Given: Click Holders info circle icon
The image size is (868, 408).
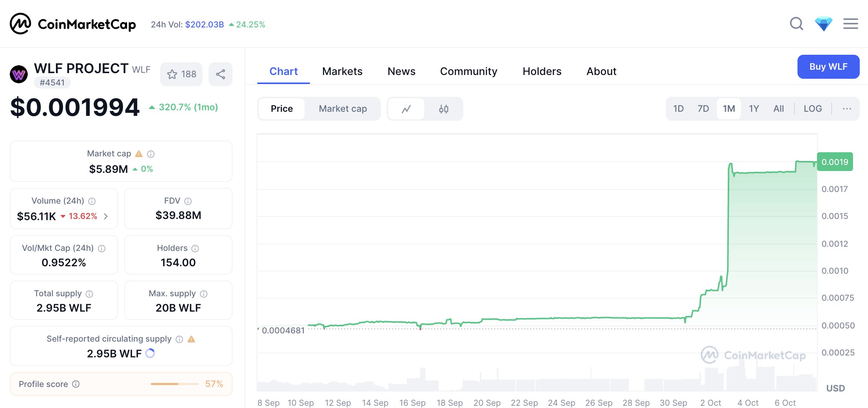Looking at the screenshot, I should 195,248.
